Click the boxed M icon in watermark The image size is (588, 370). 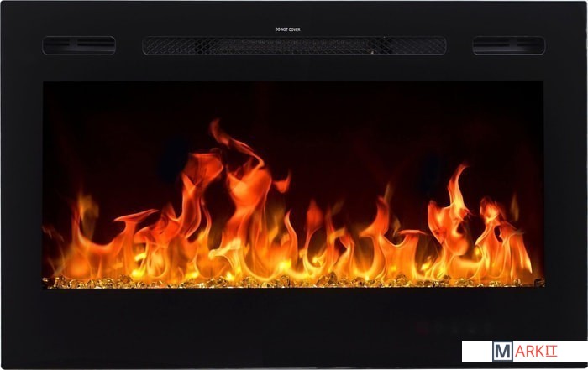pos(502,352)
